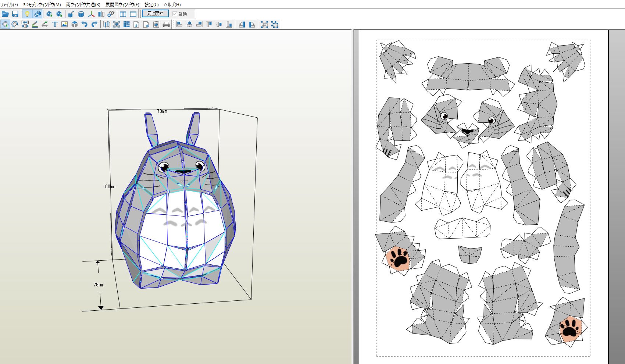The height and width of the screenshot is (364, 625).
Task: Click the mirror/invert faces icon
Action: (x=101, y=14)
